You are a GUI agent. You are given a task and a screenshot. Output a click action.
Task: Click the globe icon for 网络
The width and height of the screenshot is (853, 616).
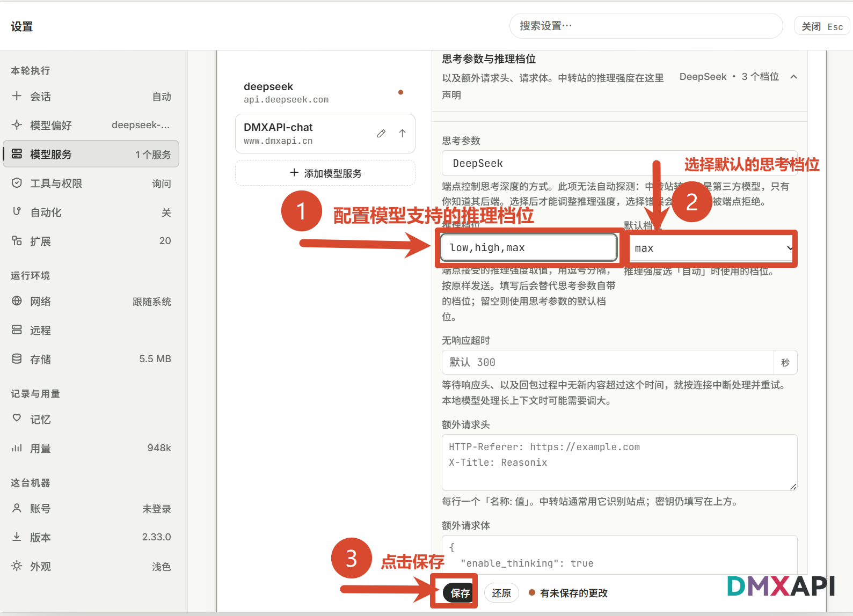[17, 301]
